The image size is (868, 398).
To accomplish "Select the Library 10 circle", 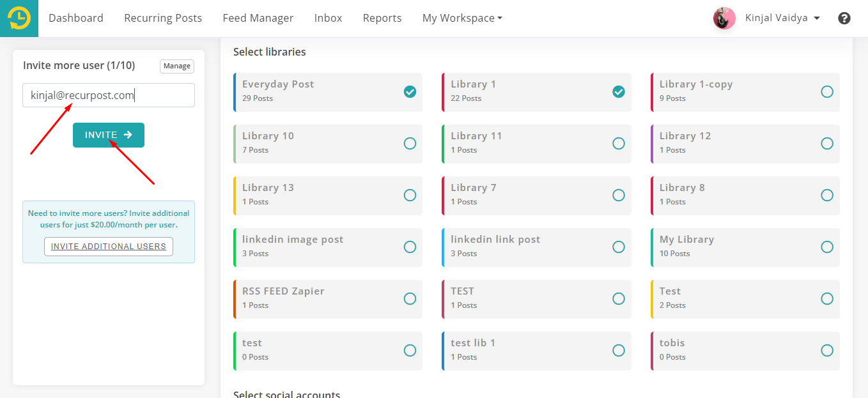I will pyautogui.click(x=410, y=144).
